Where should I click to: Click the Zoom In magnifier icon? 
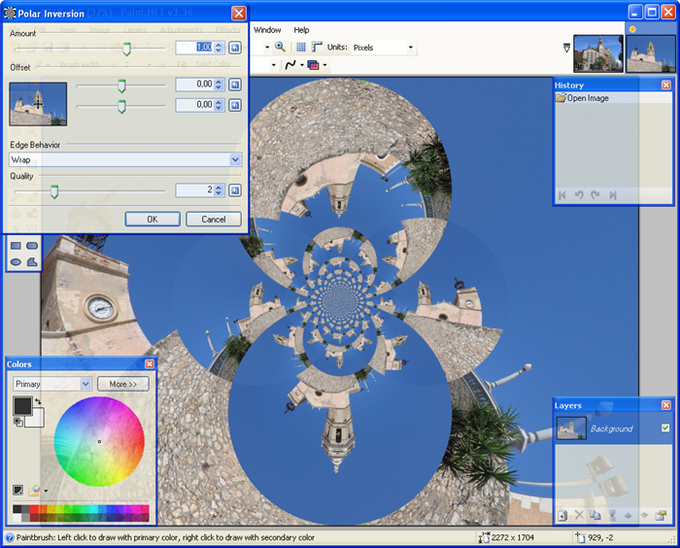[280, 47]
